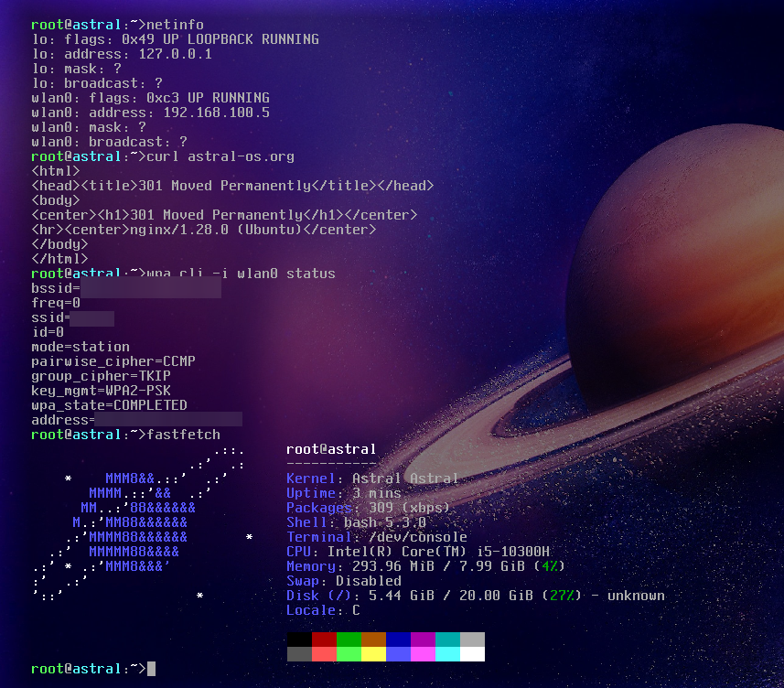Select the "lo: mask: ?" line

(x=76, y=69)
